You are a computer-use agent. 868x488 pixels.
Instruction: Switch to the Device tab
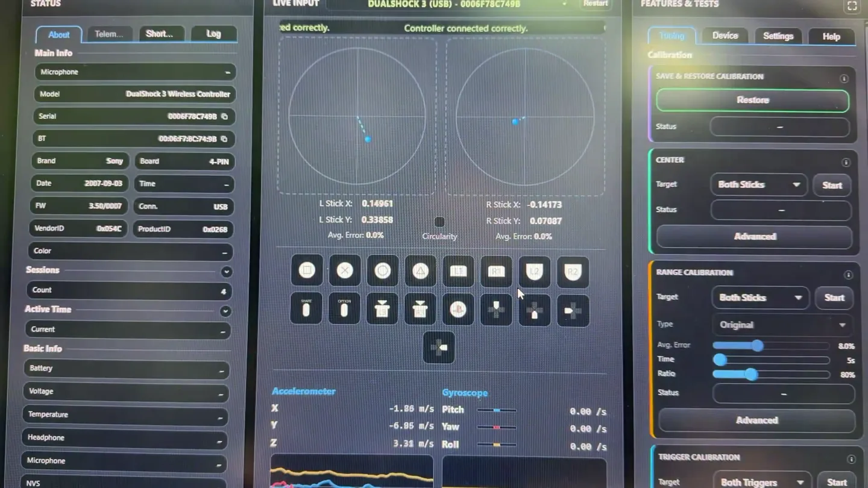click(x=725, y=36)
